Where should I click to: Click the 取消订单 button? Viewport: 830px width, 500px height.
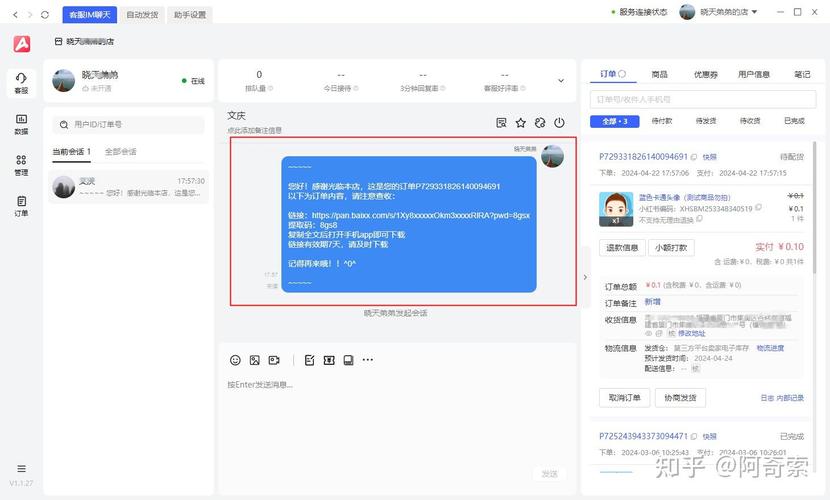coord(624,397)
